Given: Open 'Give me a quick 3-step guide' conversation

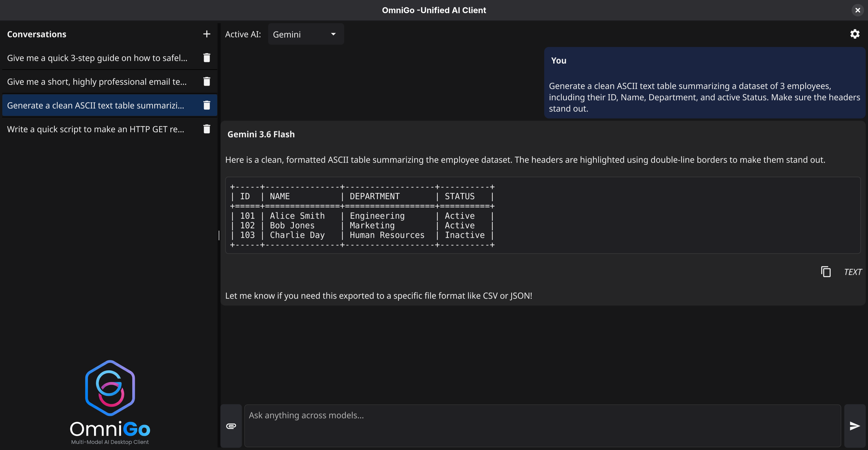Looking at the screenshot, I should [x=97, y=58].
